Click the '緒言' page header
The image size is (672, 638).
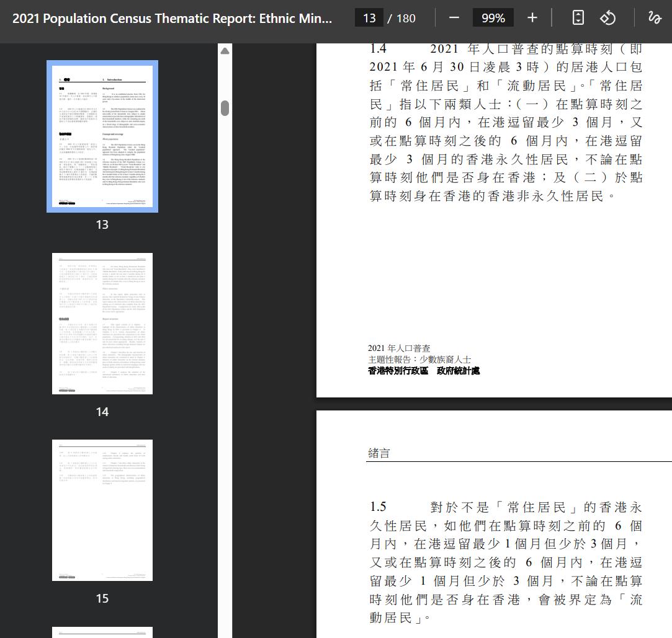(x=379, y=453)
